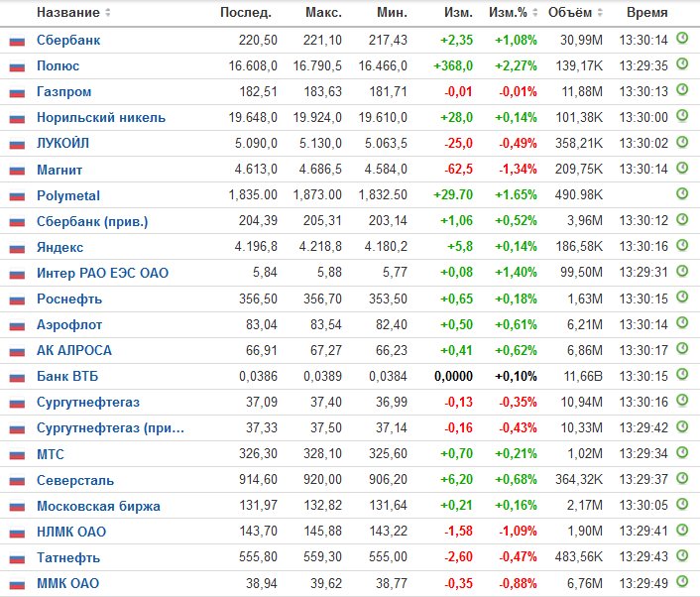Click the Russian flag next to Сбербанк
The height and width of the screenshot is (597, 700).
coord(17,42)
